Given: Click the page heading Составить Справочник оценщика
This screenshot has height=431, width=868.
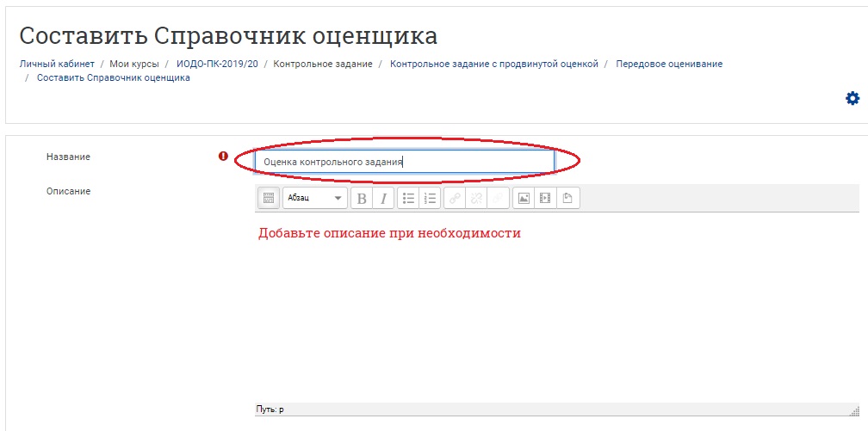Looking at the screenshot, I should coord(228,36).
